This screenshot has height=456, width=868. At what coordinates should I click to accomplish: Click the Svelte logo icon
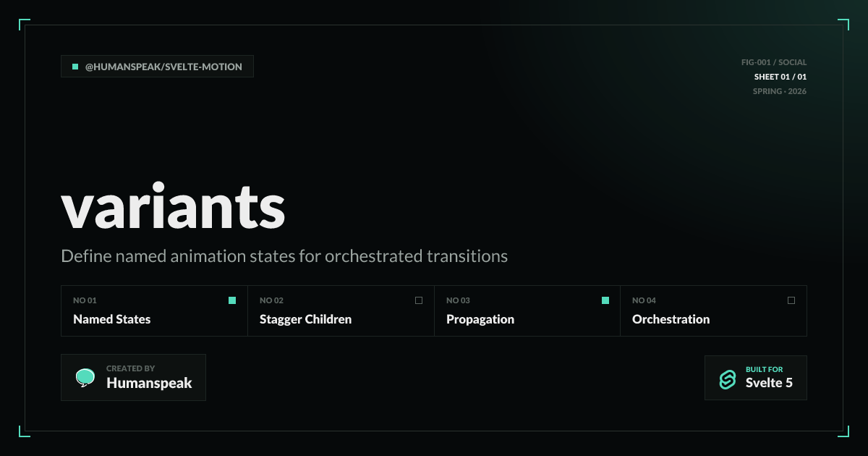[727, 379]
